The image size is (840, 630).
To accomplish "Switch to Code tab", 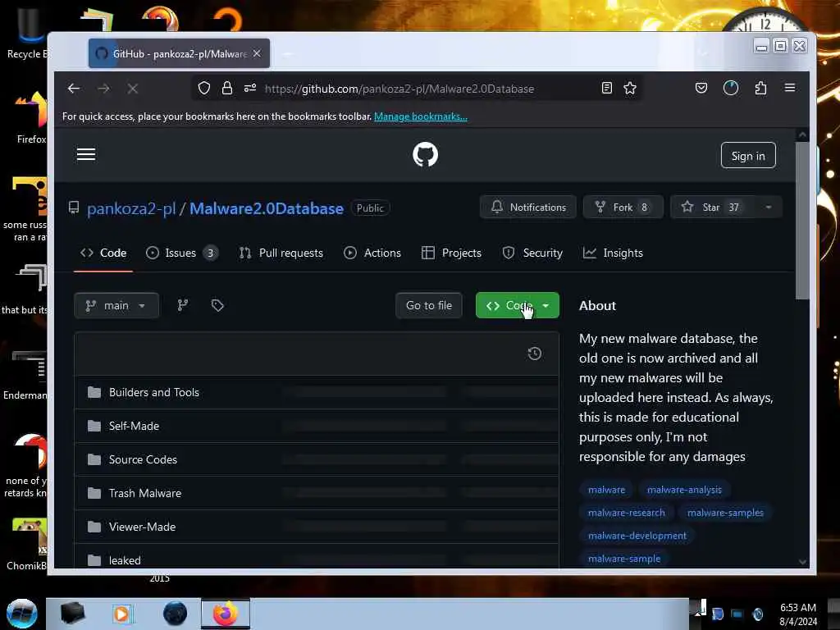I will [103, 253].
